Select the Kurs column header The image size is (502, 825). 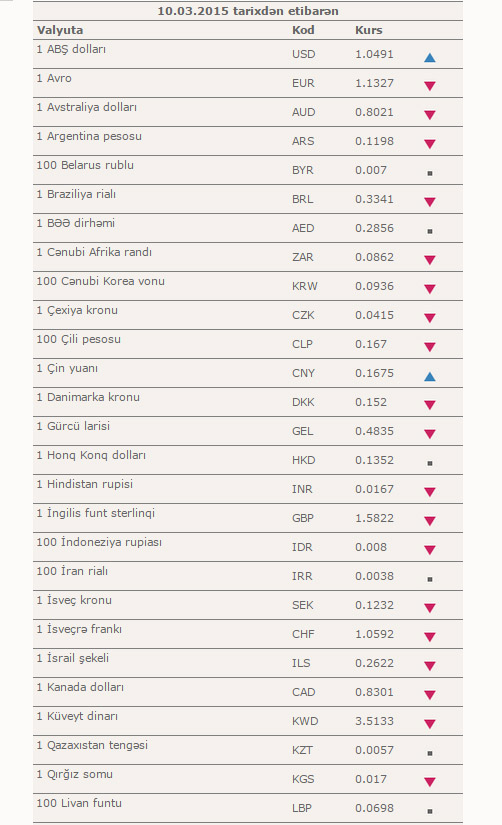(368, 30)
